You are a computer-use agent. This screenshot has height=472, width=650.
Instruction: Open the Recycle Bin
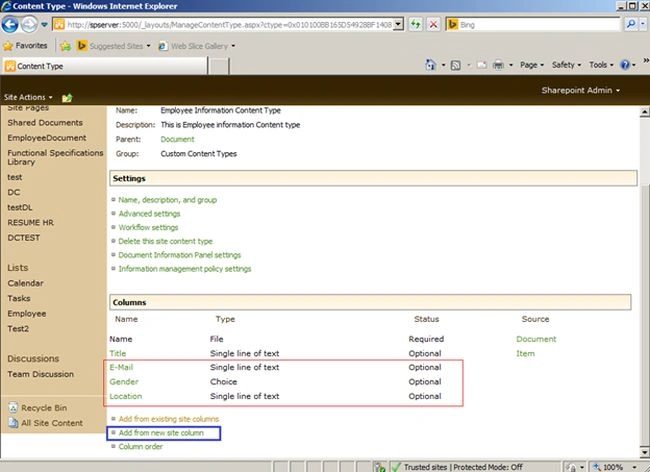tap(44, 408)
